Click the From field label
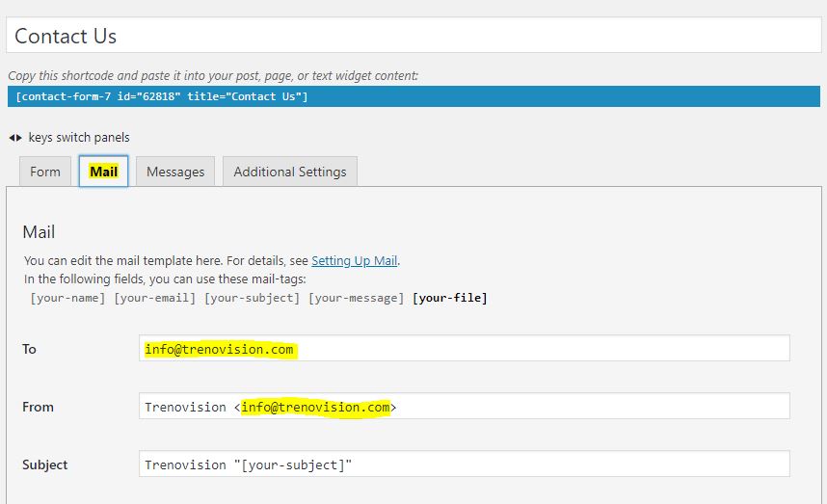This screenshot has width=827, height=504. [38, 407]
